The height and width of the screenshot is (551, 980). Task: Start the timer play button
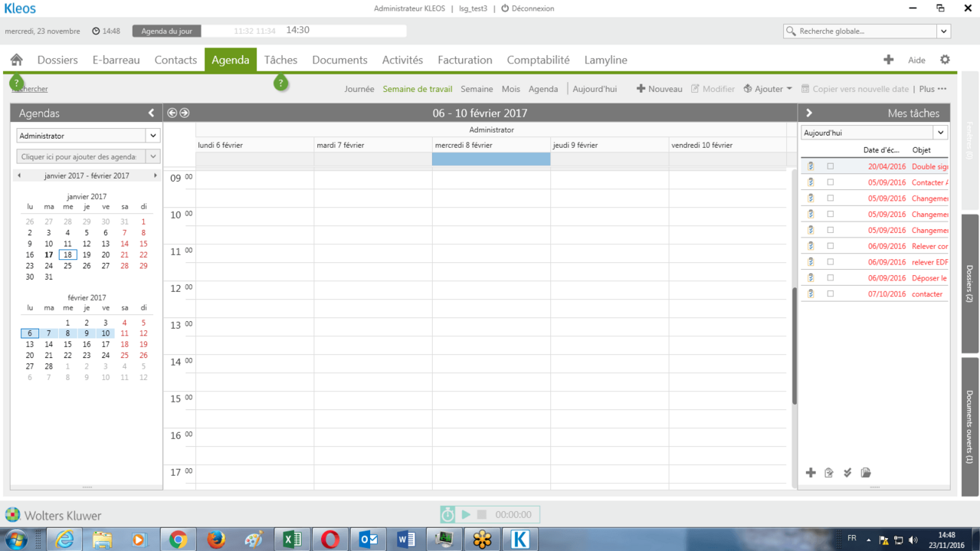[465, 514]
